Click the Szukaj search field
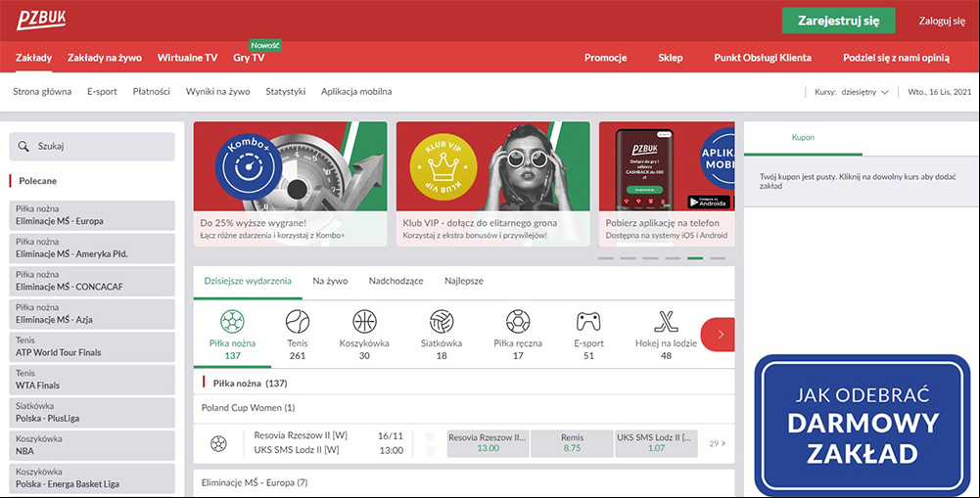980x498 pixels. (x=92, y=146)
